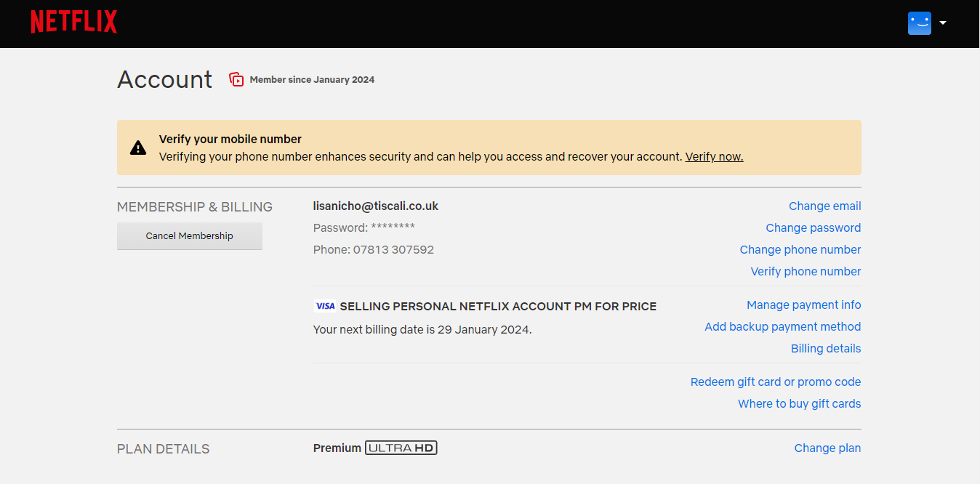
Task: Click the Netflix logo
Action: coord(73,22)
